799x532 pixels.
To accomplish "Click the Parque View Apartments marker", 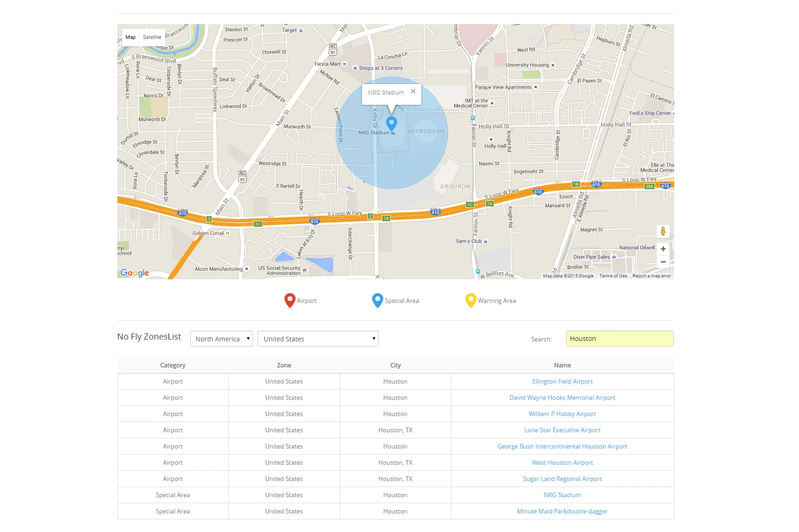I will point(535,87).
